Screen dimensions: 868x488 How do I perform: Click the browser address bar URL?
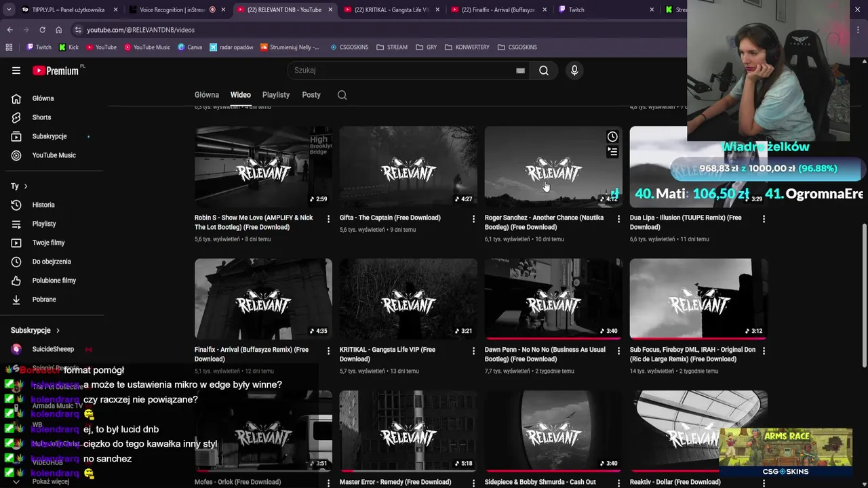pos(140,30)
